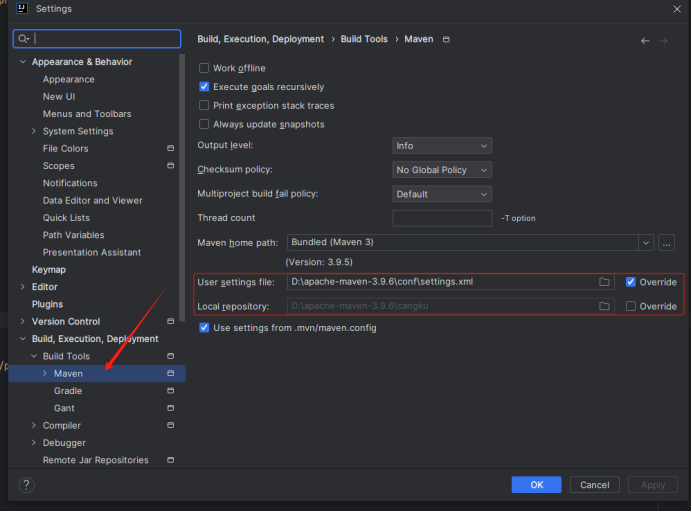Expand the Maven tree node

pyautogui.click(x=44, y=374)
